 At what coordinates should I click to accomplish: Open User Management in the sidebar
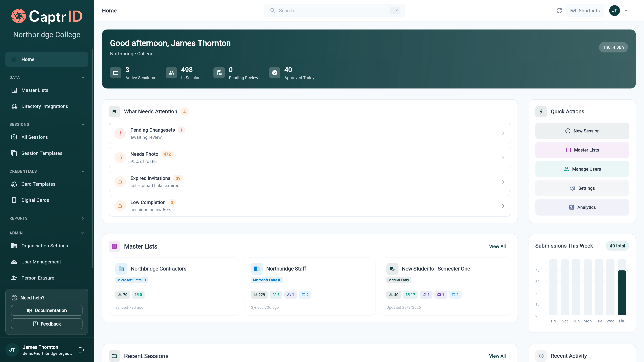[x=47, y=262]
